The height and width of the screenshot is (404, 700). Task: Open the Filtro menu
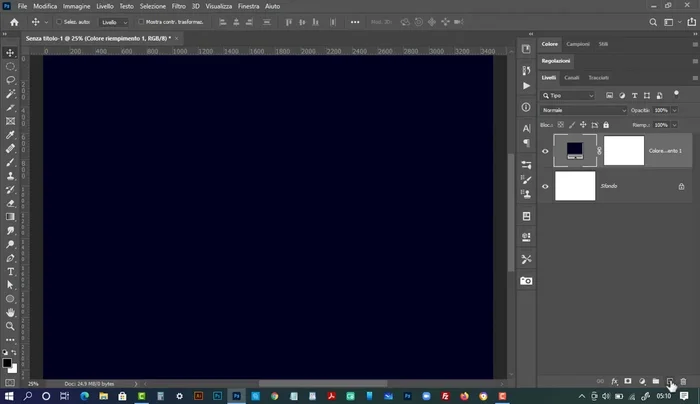(178, 6)
